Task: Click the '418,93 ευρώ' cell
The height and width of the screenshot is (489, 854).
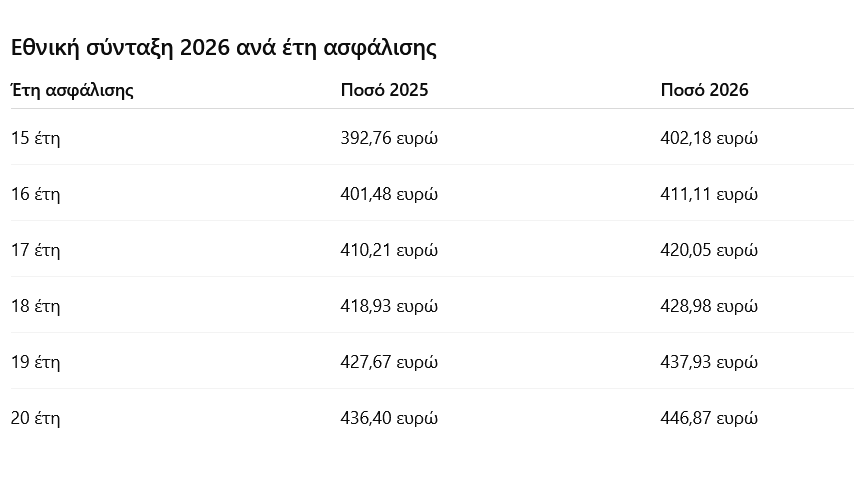Action: point(389,306)
